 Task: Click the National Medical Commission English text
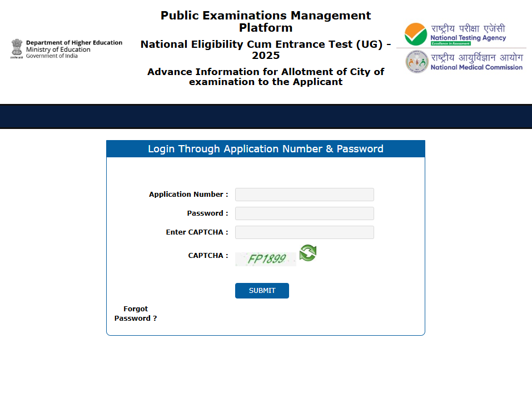coord(476,67)
